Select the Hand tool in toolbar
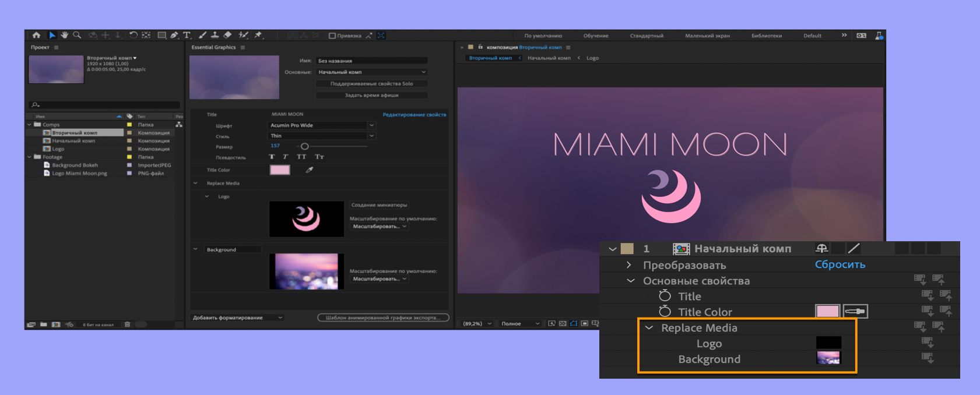 click(x=65, y=36)
